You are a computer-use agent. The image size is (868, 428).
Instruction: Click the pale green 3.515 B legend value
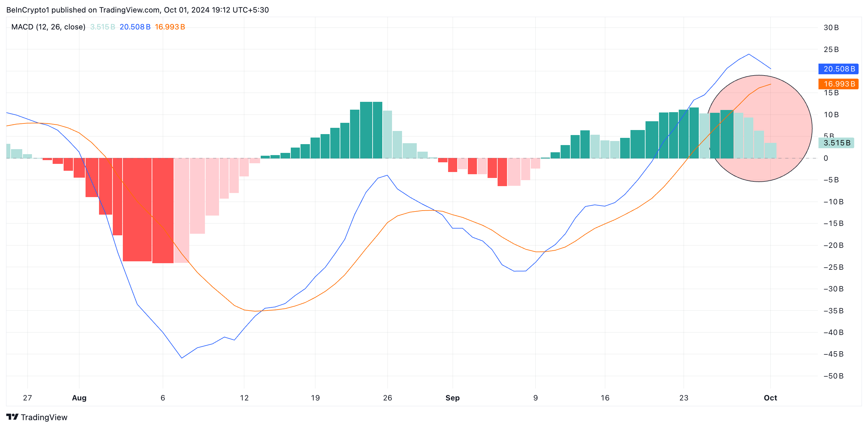102,27
